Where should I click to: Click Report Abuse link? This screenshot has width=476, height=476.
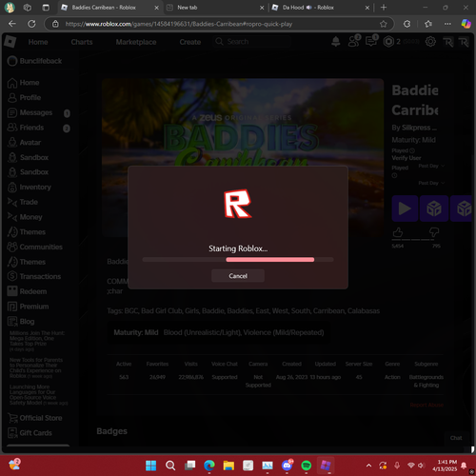[x=426, y=405]
